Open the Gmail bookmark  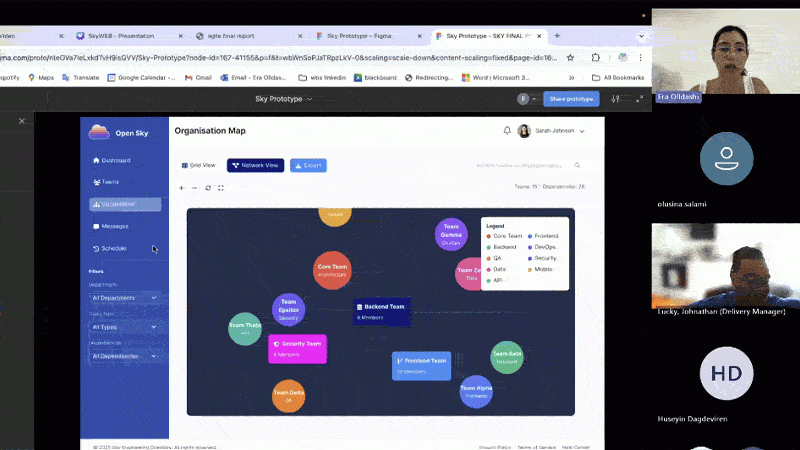[198, 78]
